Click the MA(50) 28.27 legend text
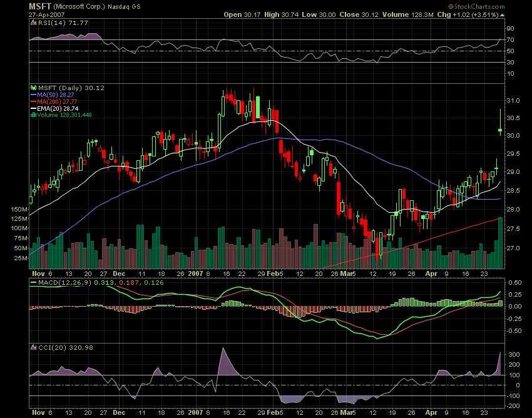This screenshot has height=418, width=532. tap(56, 95)
